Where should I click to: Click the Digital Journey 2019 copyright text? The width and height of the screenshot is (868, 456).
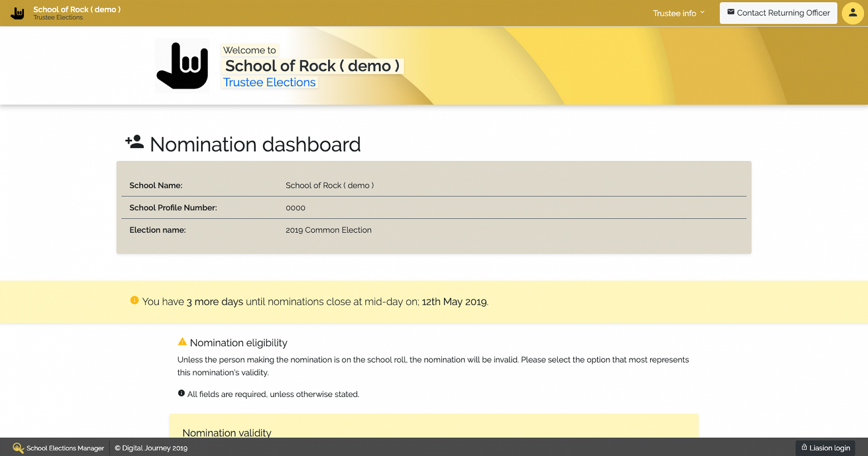click(151, 448)
